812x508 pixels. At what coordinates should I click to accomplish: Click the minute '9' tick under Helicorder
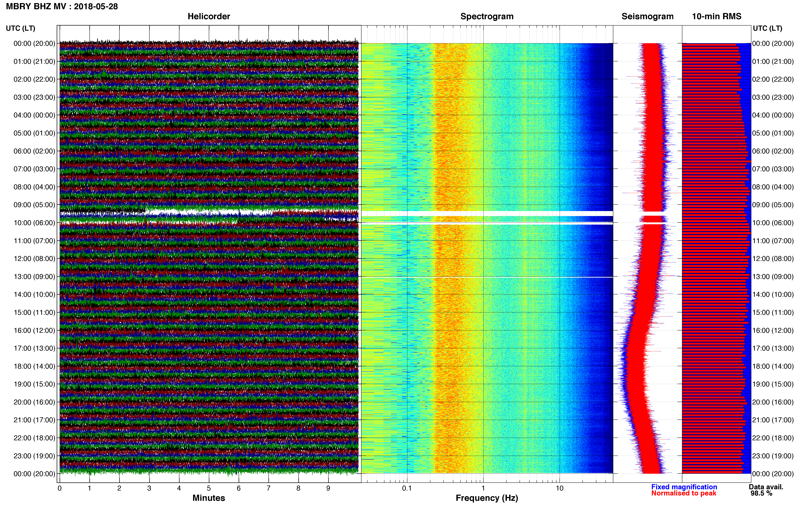pos(328,488)
